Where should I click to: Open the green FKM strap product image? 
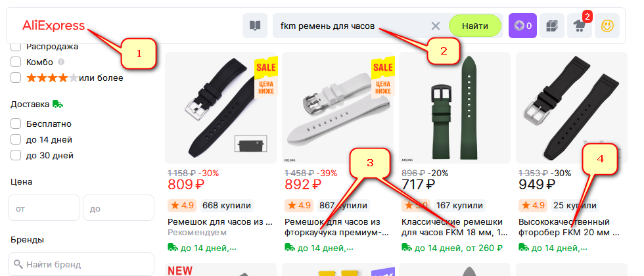(455, 108)
